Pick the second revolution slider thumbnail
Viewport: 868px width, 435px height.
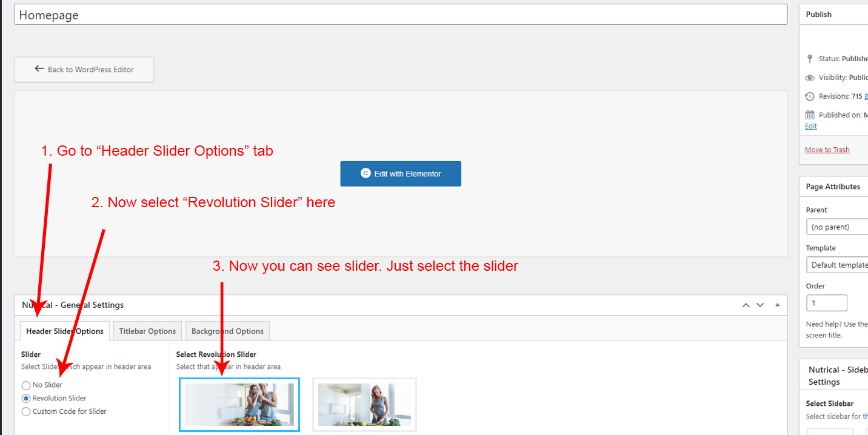[364, 405]
